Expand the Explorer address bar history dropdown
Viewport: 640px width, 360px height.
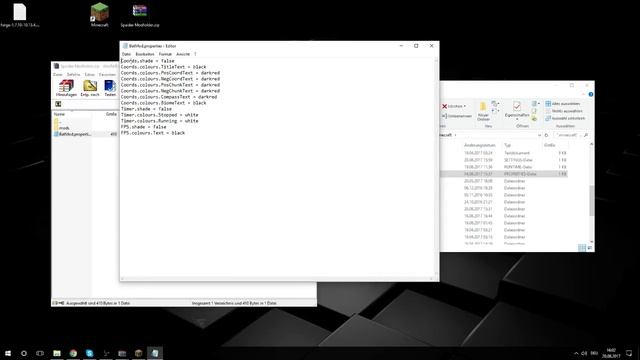pyautogui.click(x=539, y=135)
